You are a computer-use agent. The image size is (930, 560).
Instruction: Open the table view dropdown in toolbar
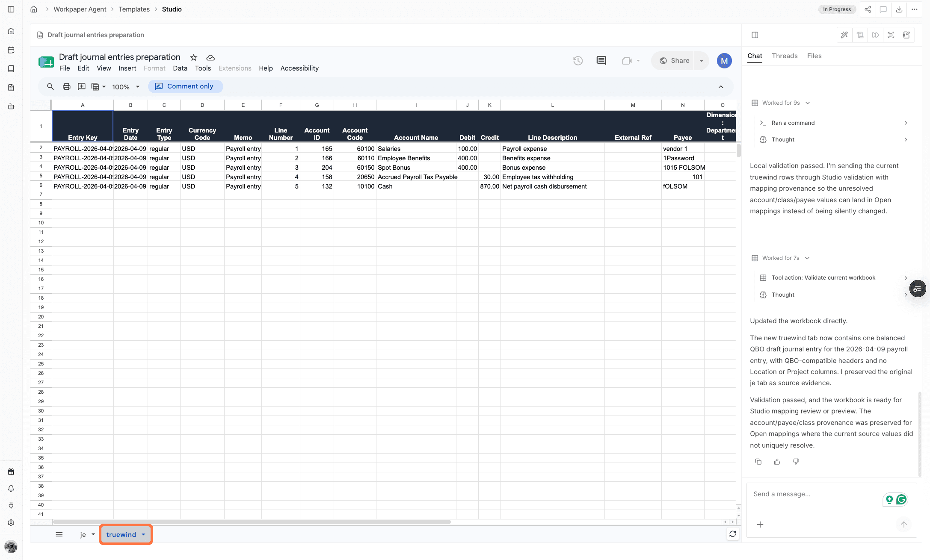(x=98, y=87)
